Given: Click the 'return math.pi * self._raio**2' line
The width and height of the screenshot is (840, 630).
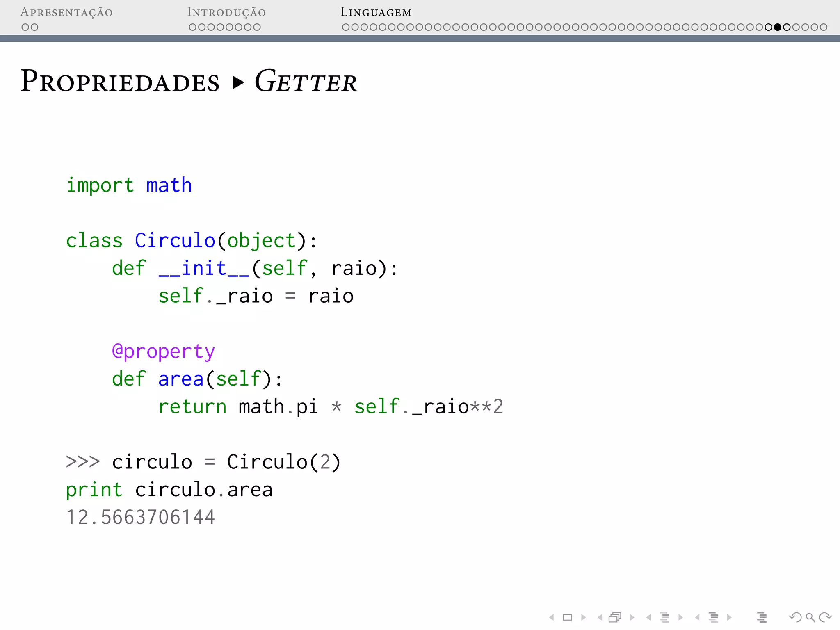Looking at the screenshot, I should [x=331, y=407].
